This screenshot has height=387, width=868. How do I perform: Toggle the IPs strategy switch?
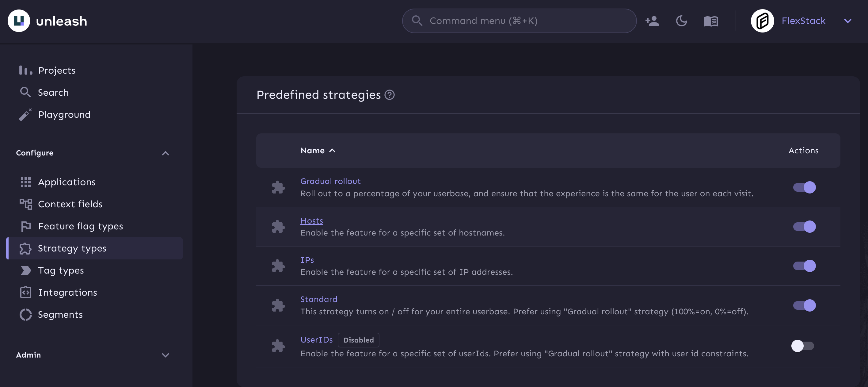[x=804, y=266]
